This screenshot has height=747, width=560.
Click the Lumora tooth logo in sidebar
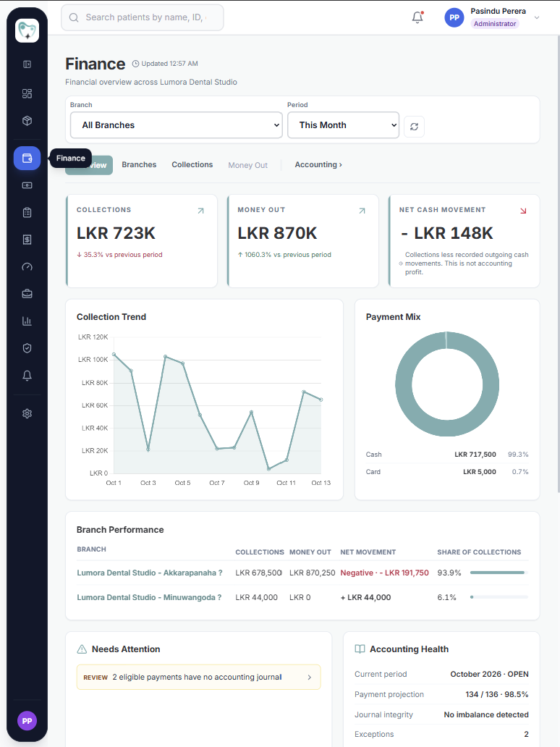tap(27, 30)
